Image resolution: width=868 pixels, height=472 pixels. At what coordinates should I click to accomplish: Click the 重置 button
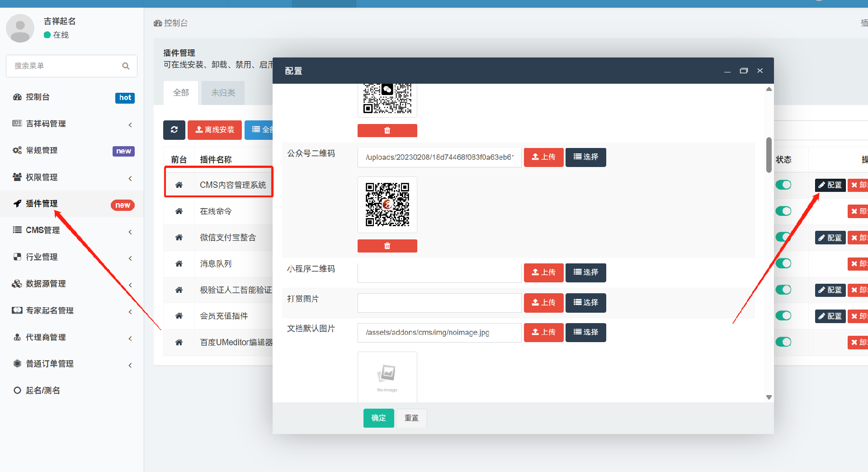(411, 418)
